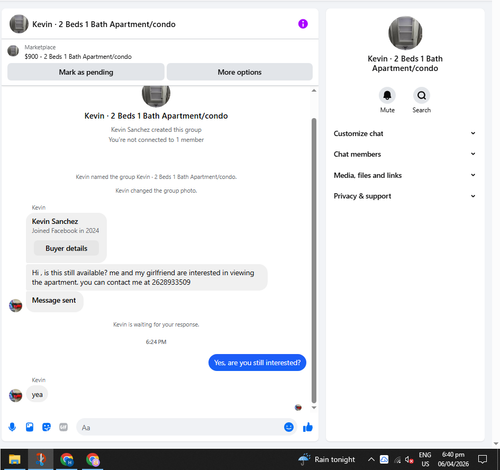The height and width of the screenshot is (470, 500).
Task: Click chat title Kevin 2 Beds header
Action: click(104, 24)
